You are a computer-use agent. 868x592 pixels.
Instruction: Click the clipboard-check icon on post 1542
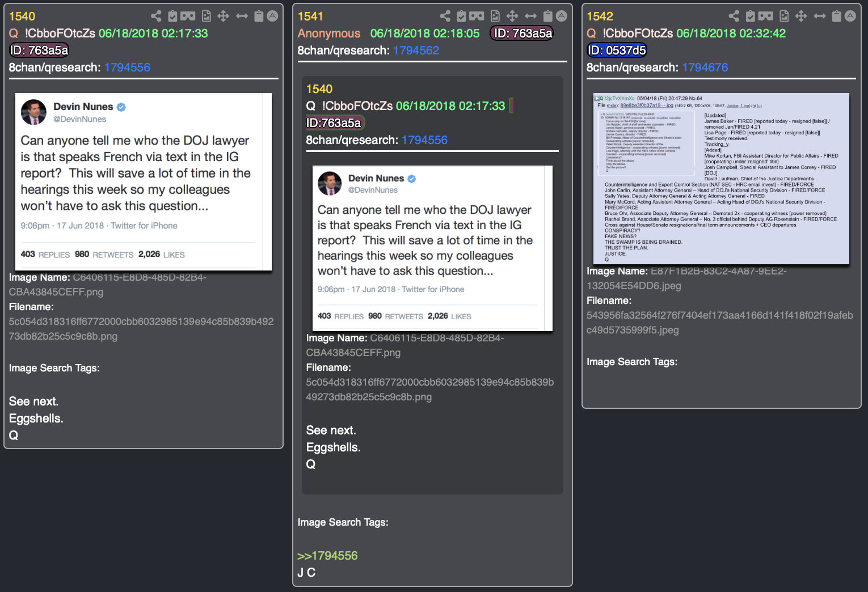[750, 16]
